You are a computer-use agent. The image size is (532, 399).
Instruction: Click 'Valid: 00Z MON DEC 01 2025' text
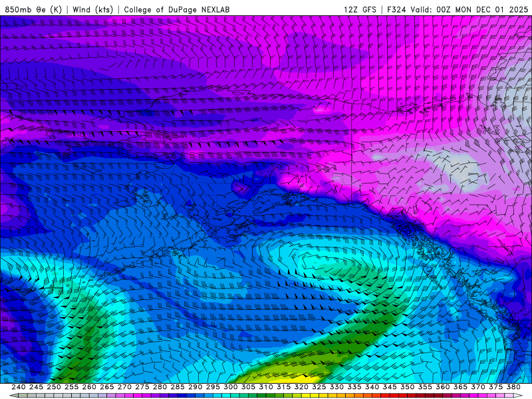[x=469, y=9]
